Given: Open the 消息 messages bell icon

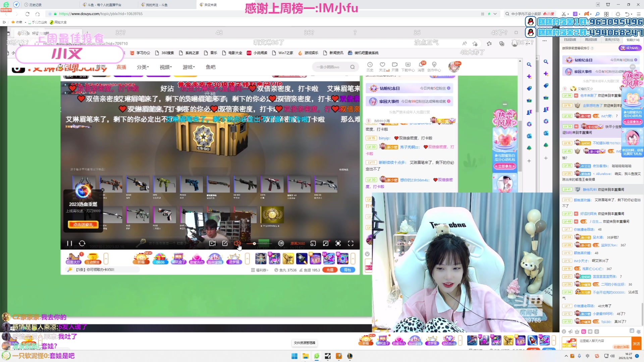Looking at the screenshot, I should [x=421, y=66].
